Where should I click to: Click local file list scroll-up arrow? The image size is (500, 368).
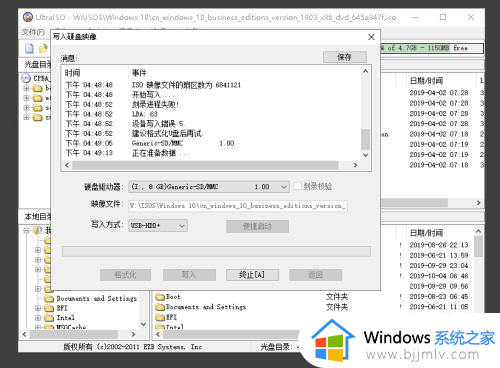tap(479, 231)
